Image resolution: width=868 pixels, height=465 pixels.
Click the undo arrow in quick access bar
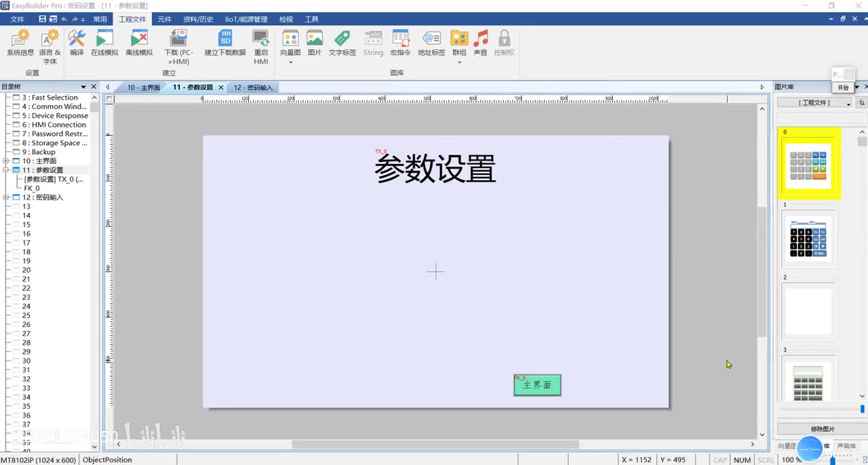pos(65,19)
